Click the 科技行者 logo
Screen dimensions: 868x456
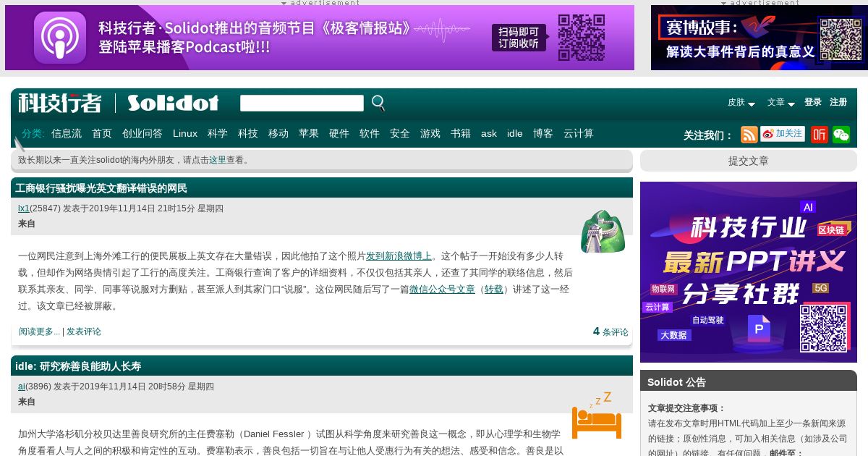tap(60, 103)
